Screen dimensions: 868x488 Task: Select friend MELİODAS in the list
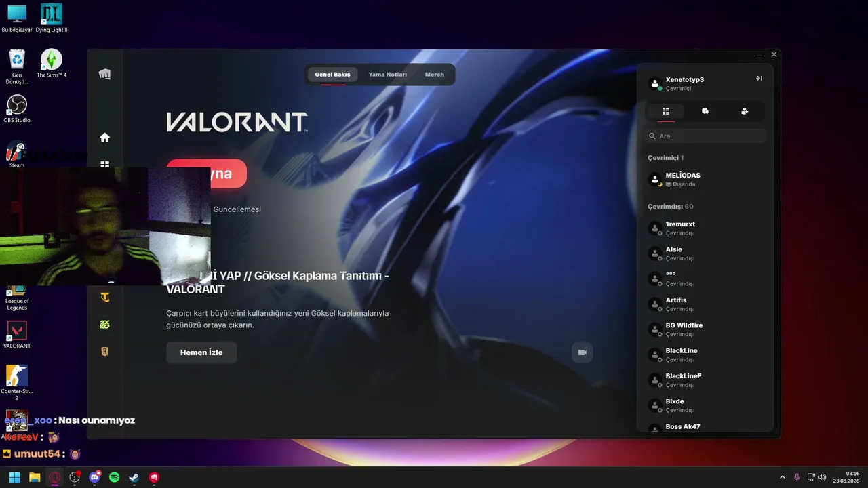[x=705, y=180]
